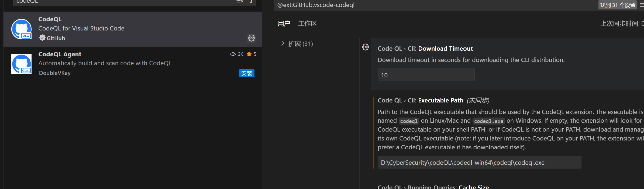Viewport: 644px width, 189px height.
Task: Focus the extensions marketplace search box
Action: pos(121,2)
